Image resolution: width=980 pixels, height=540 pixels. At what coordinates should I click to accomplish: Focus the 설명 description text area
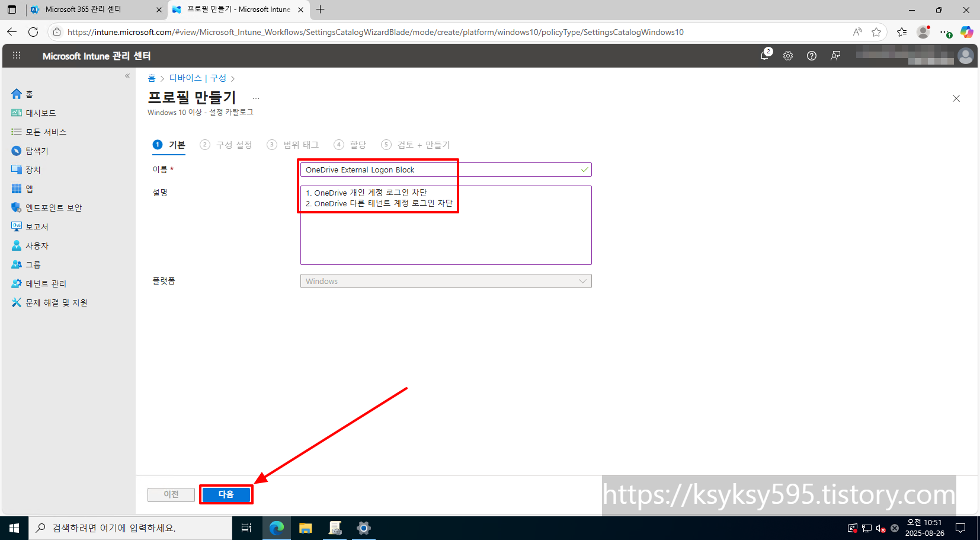(x=446, y=225)
